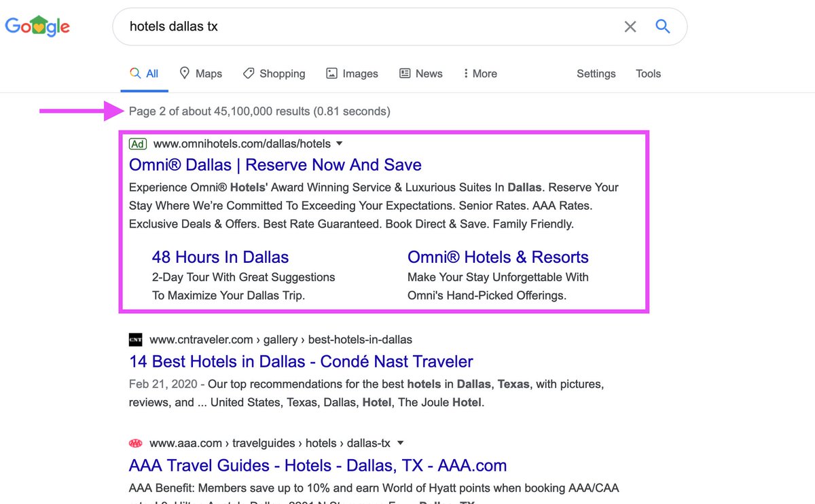Switch to the Maps tab

click(200, 73)
